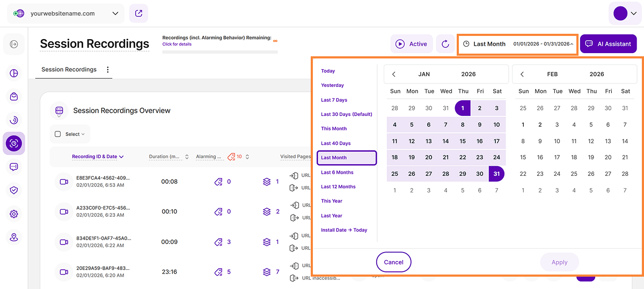Viewport: 644px width, 289px height.
Task: Toggle the Active recording status button
Action: [412, 44]
